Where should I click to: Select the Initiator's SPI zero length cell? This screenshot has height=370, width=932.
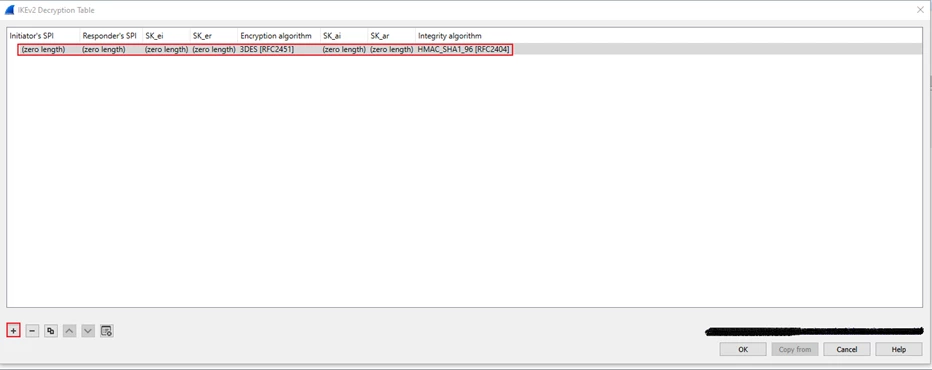pyautogui.click(x=43, y=49)
